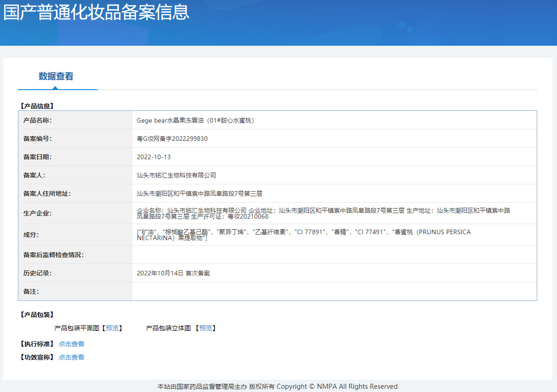The height and width of the screenshot is (392, 557).
Task: Select the address in the 备案人住所地址 row
Action: (200, 193)
